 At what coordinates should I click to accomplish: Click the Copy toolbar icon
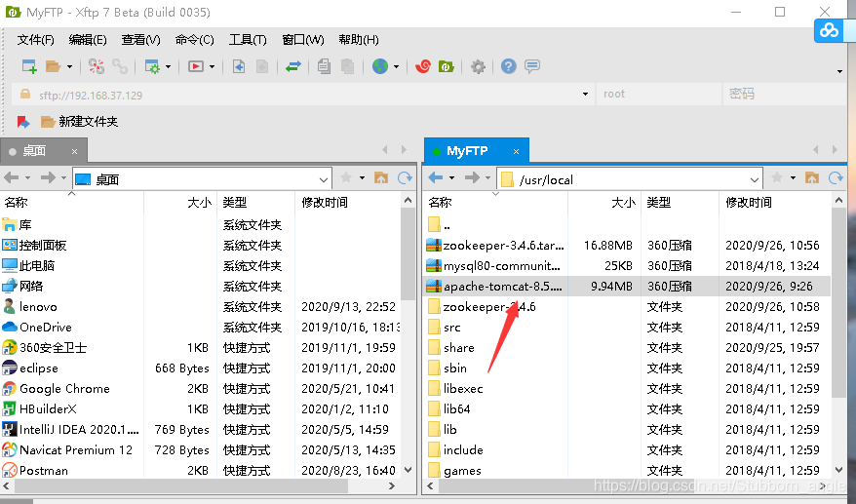[324, 66]
